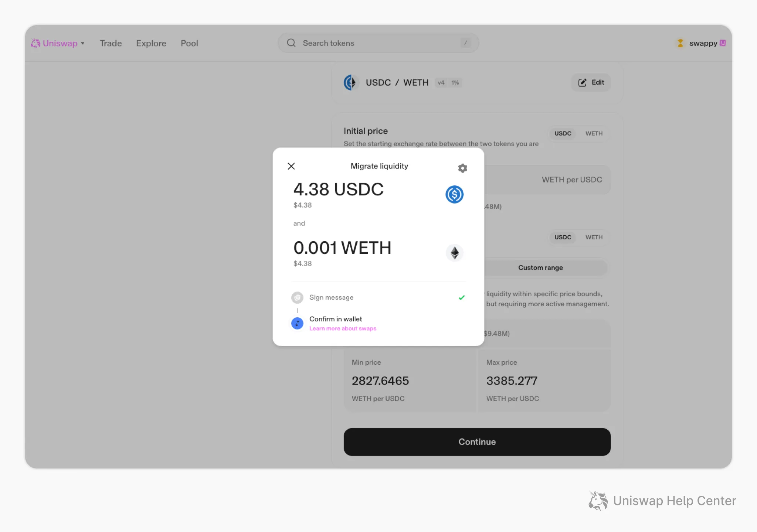The height and width of the screenshot is (532, 757).
Task: Click the Uniswap unicorn logo
Action: [x=35, y=43]
